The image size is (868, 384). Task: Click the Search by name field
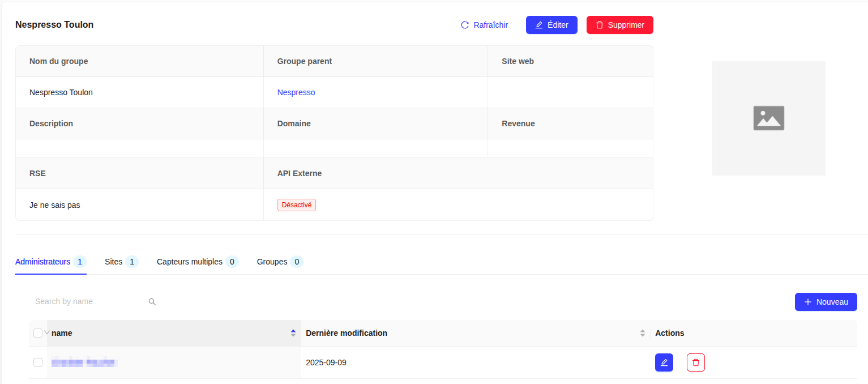click(x=88, y=302)
